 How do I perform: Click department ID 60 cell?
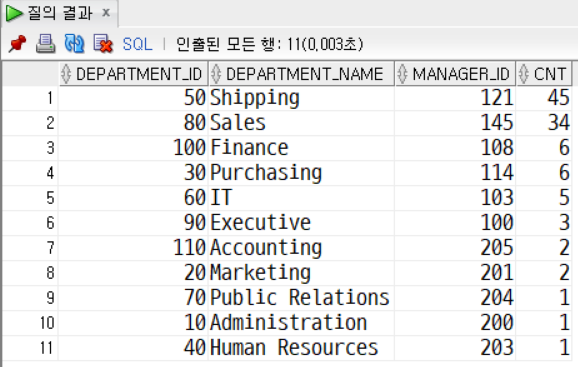[133, 198]
